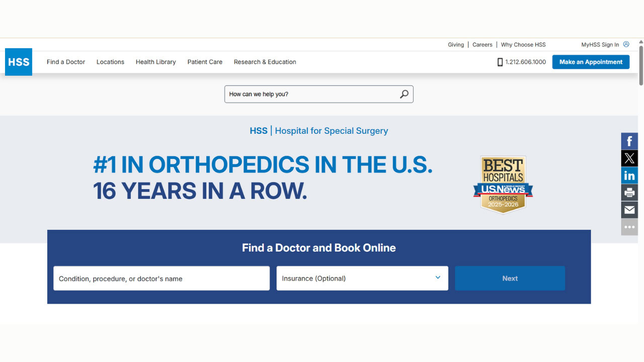Print the page using the printer icon
Image resolution: width=644 pixels, height=362 pixels.
(629, 192)
